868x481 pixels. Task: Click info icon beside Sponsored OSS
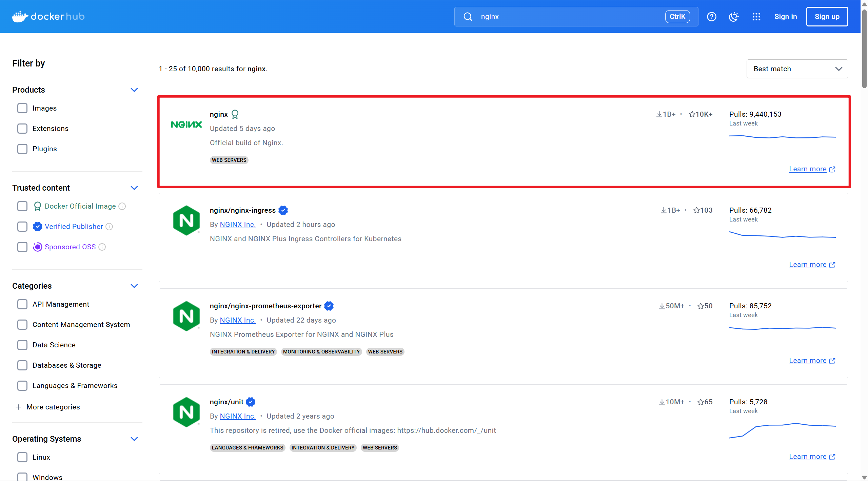coord(102,247)
